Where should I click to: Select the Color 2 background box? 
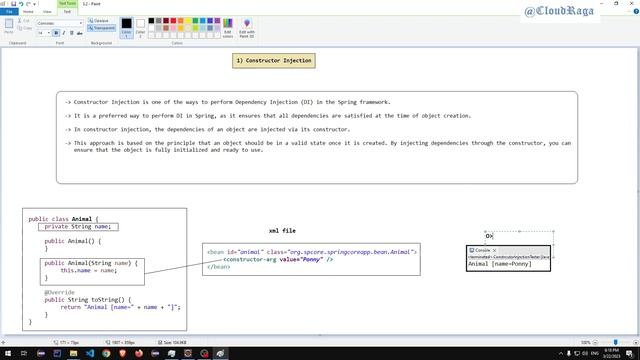[x=140, y=28]
